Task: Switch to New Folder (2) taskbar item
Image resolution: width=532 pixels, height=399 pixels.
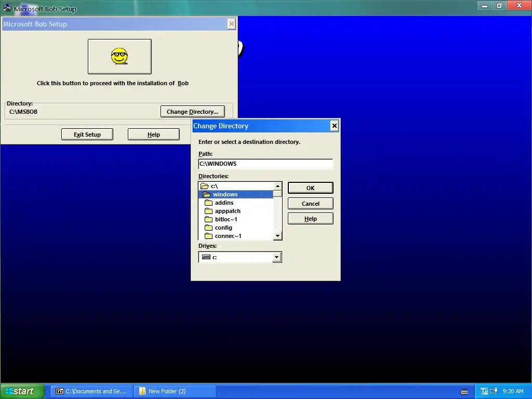Action: (x=175, y=391)
